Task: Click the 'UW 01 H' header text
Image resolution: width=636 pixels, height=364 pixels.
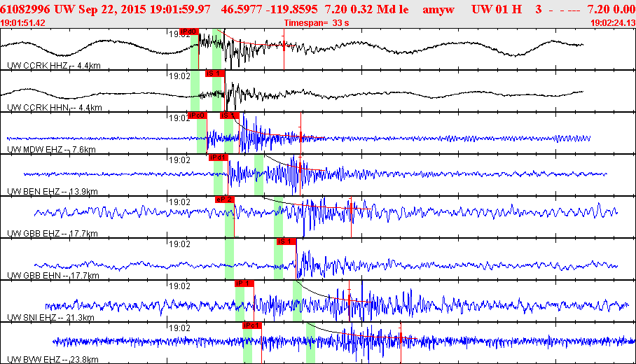Action: click(x=497, y=9)
